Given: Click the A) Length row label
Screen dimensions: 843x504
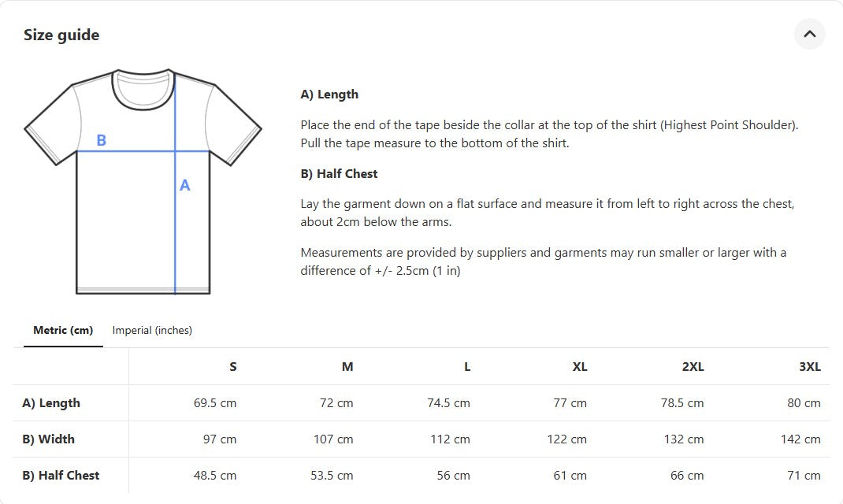Looking at the screenshot, I should point(51,402).
